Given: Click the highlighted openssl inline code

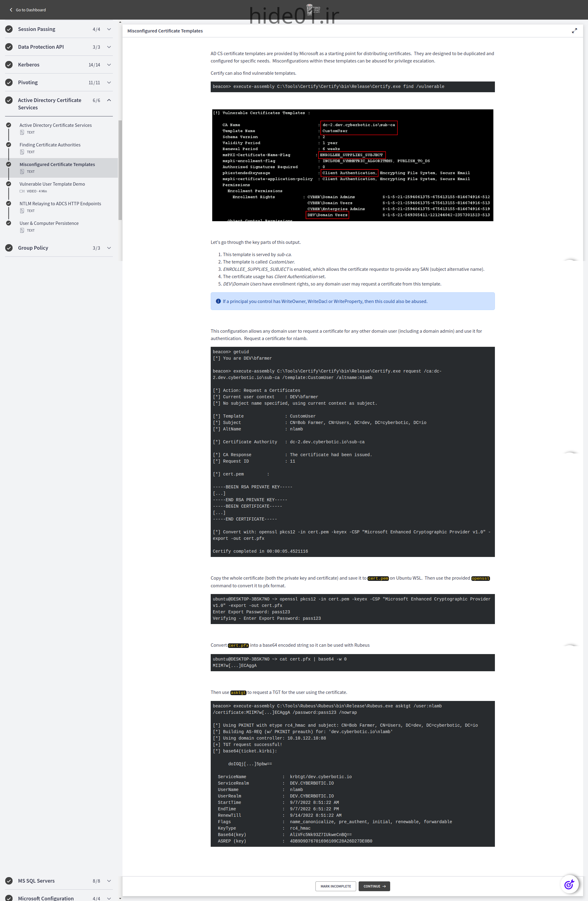Looking at the screenshot, I should [x=480, y=578].
